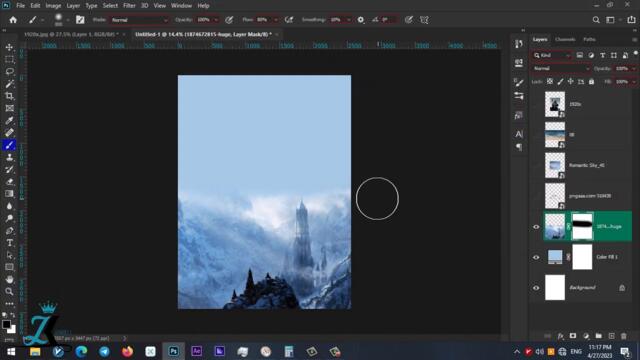Create a new layer
This screenshot has height=360, width=640.
tap(611, 336)
